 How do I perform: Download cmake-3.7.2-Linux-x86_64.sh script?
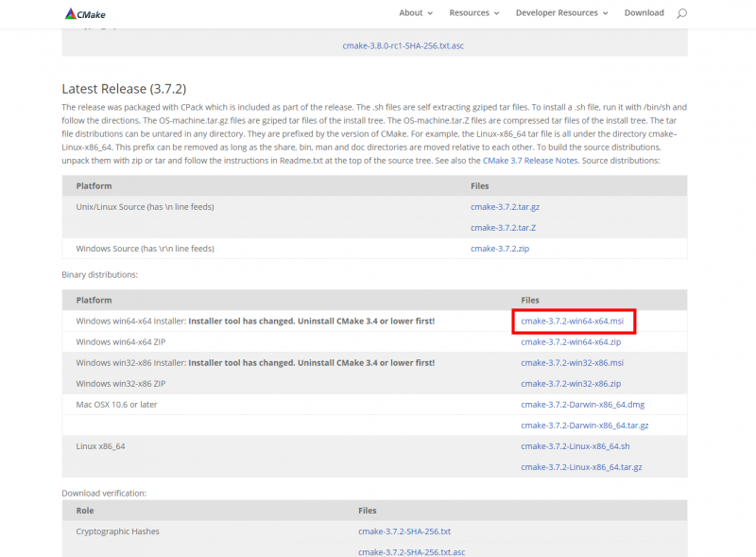575,445
